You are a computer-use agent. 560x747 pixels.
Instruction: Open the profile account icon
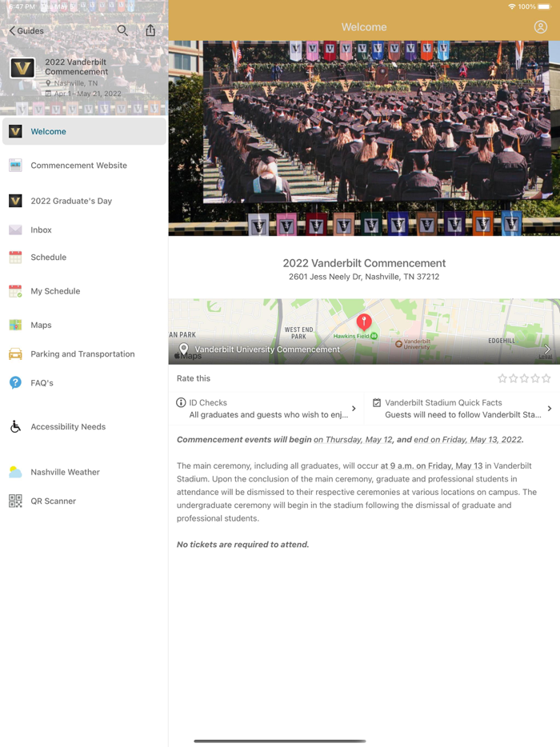[x=541, y=26]
